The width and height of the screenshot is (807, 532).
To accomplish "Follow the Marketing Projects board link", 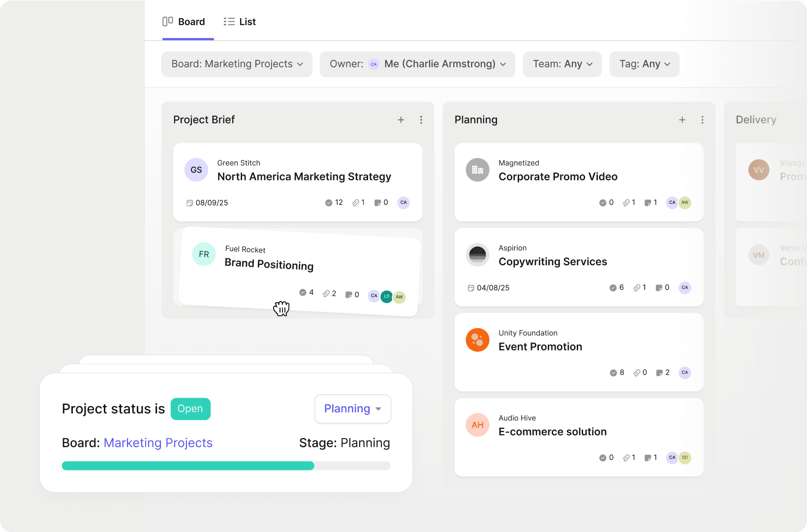I will 158,443.
